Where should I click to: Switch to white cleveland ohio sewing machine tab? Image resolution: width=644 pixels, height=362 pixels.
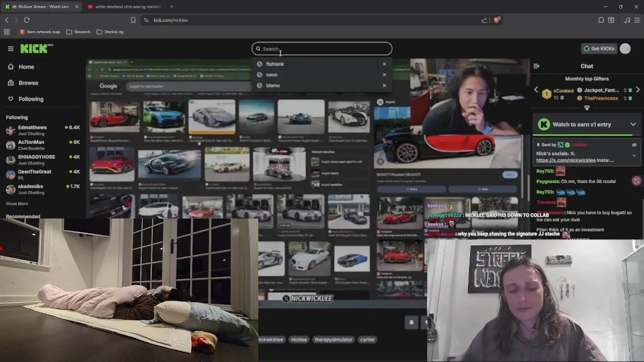(124, 7)
